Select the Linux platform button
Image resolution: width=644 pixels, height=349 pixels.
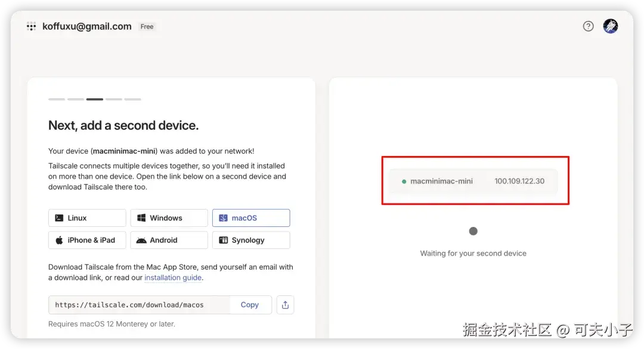(87, 218)
